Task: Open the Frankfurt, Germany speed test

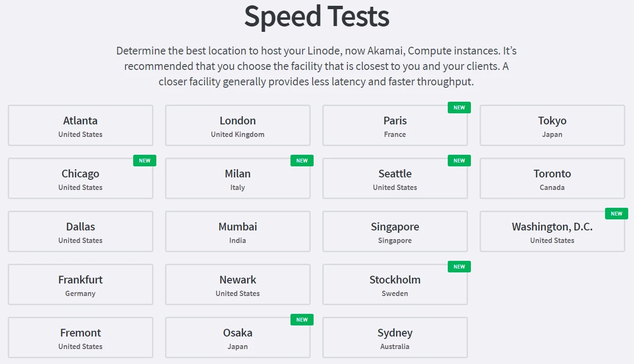Action: click(81, 285)
